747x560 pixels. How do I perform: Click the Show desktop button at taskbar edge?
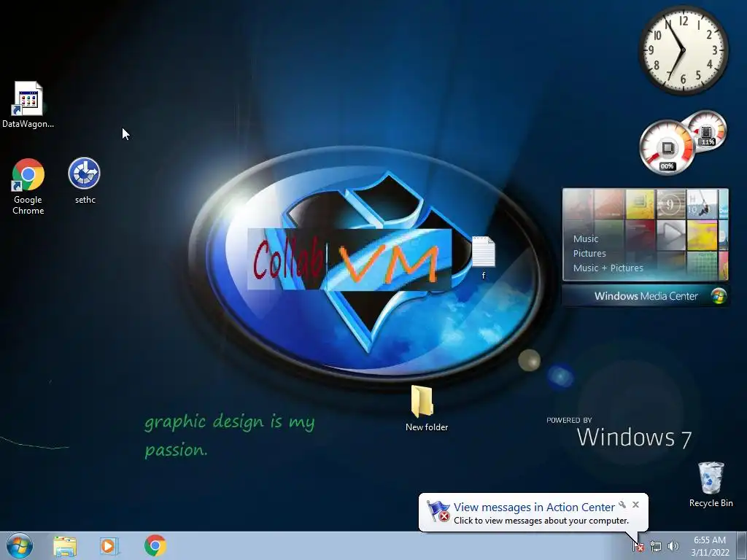coord(742,545)
